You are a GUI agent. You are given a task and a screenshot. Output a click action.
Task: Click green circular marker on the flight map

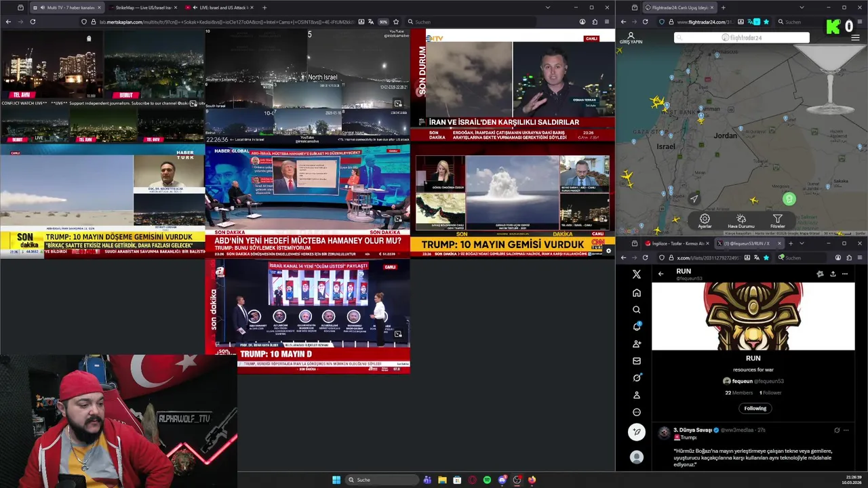(x=789, y=199)
